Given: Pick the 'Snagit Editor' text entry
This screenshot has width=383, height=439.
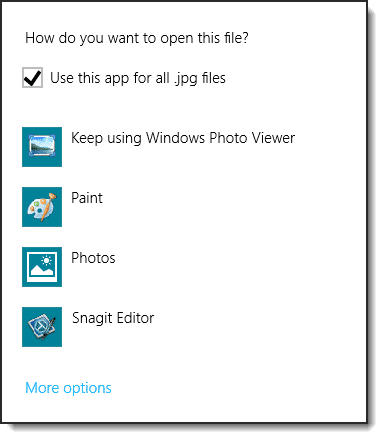Looking at the screenshot, I should tap(113, 318).
